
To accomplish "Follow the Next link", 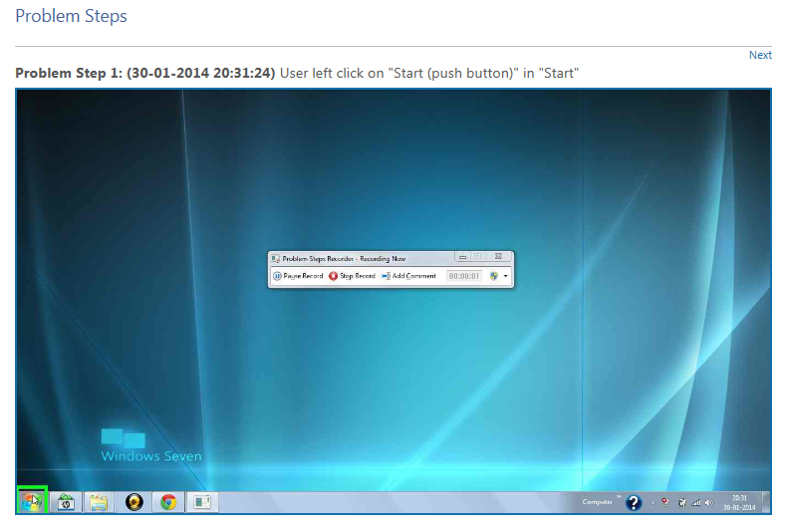I will (760, 55).
